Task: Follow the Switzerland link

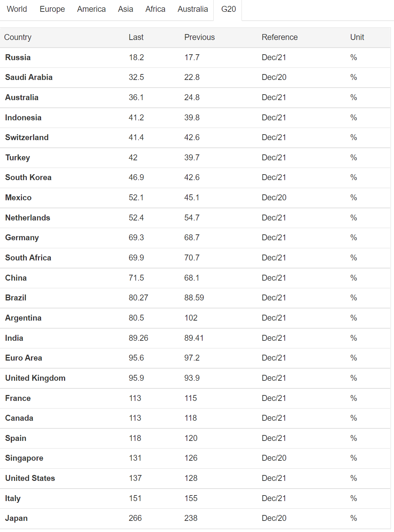Action: click(x=27, y=137)
